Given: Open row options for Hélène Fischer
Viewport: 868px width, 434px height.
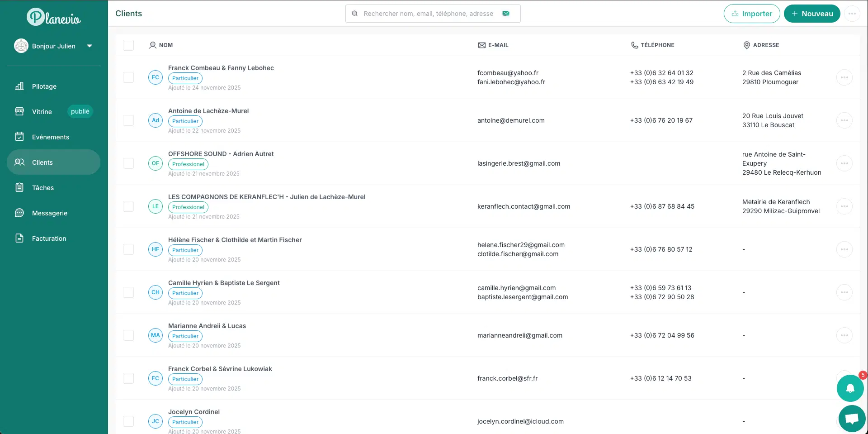Looking at the screenshot, I should tap(844, 249).
